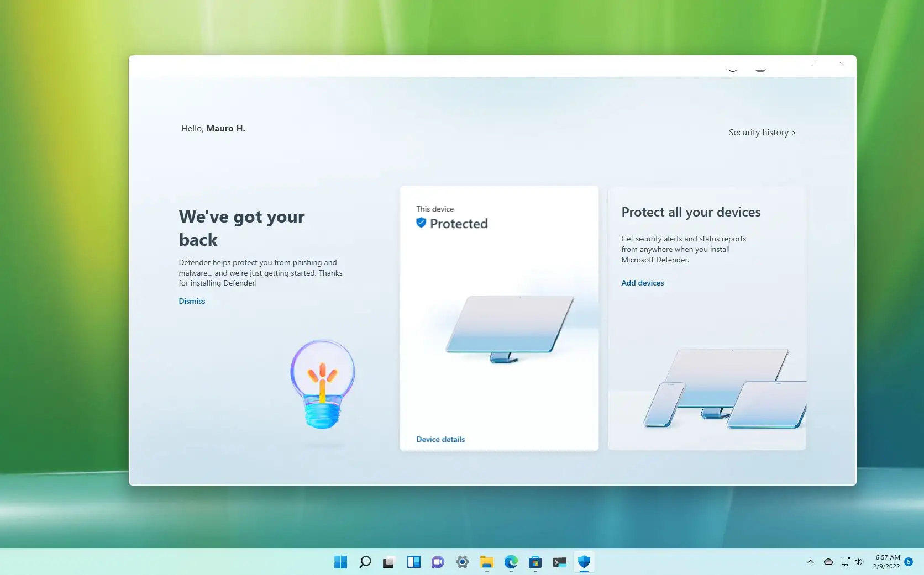Open Chat from the taskbar

tap(438, 562)
